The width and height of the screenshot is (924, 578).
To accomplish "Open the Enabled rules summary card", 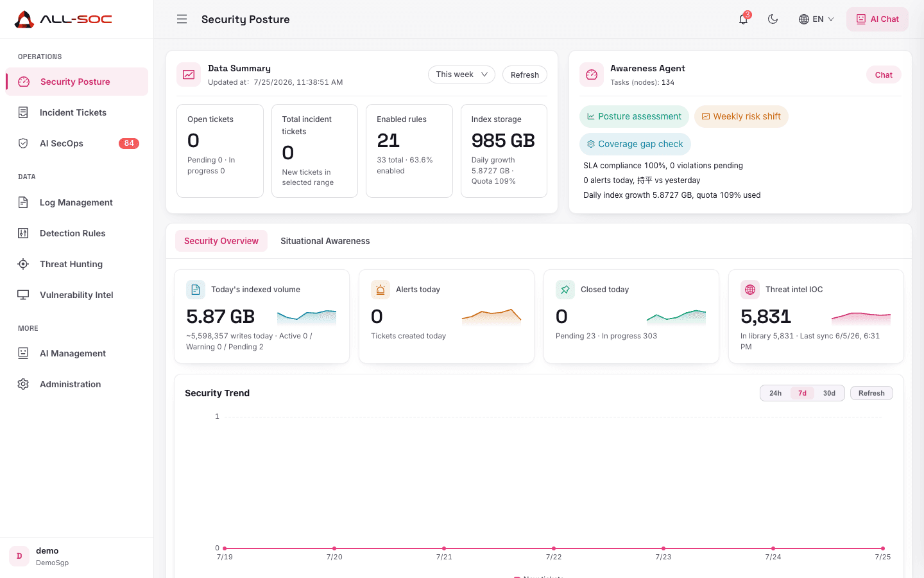I will tap(409, 151).
